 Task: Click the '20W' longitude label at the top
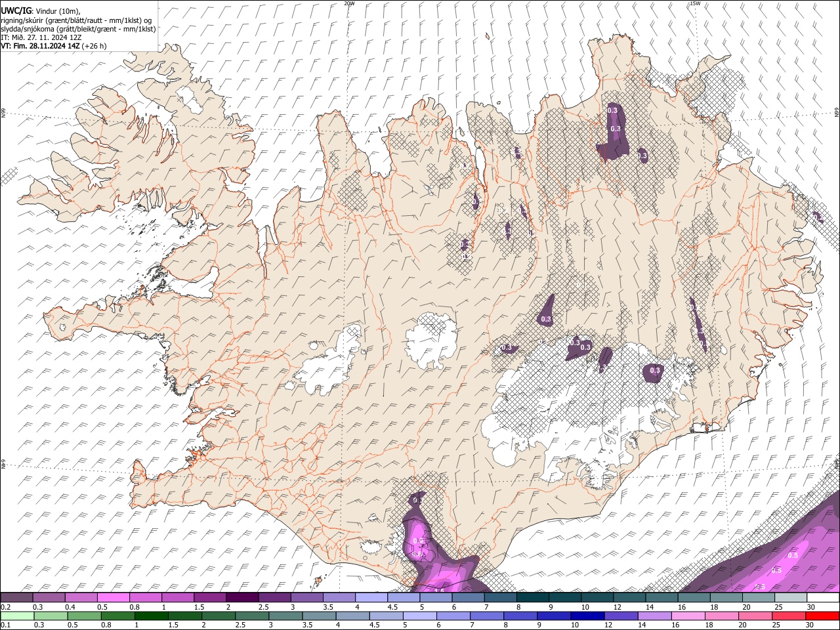click(349, 3)
